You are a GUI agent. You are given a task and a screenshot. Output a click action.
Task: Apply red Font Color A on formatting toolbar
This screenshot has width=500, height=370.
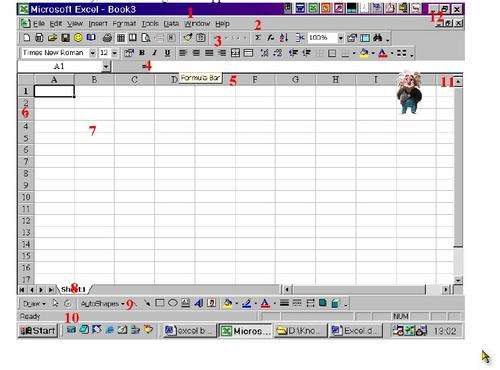click(383, 53)
